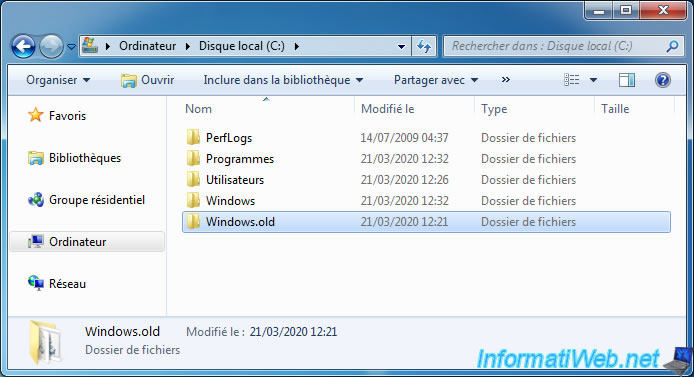
Task: Go back with the Back arrow button
Action: (x=23, y=46)
